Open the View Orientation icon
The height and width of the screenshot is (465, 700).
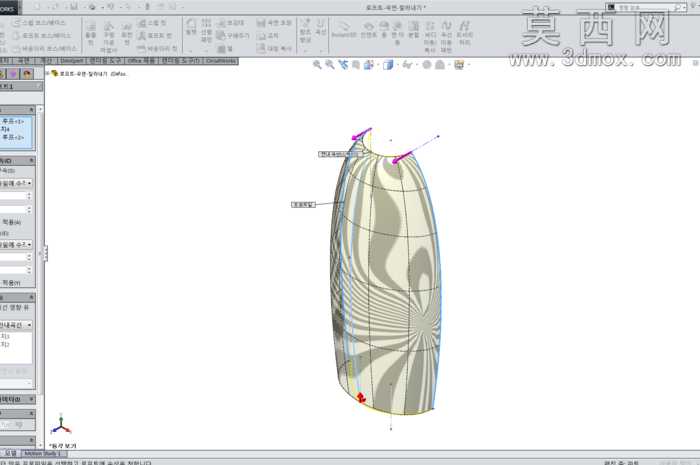click(369, 65)
